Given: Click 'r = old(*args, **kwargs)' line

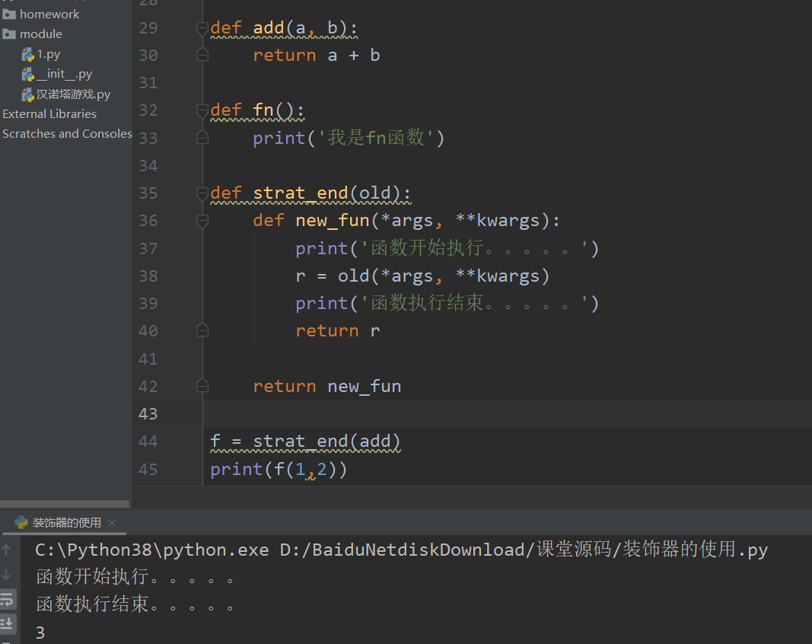Looking at the screenshot, I should pyautogui.click(x=422, y=276).
